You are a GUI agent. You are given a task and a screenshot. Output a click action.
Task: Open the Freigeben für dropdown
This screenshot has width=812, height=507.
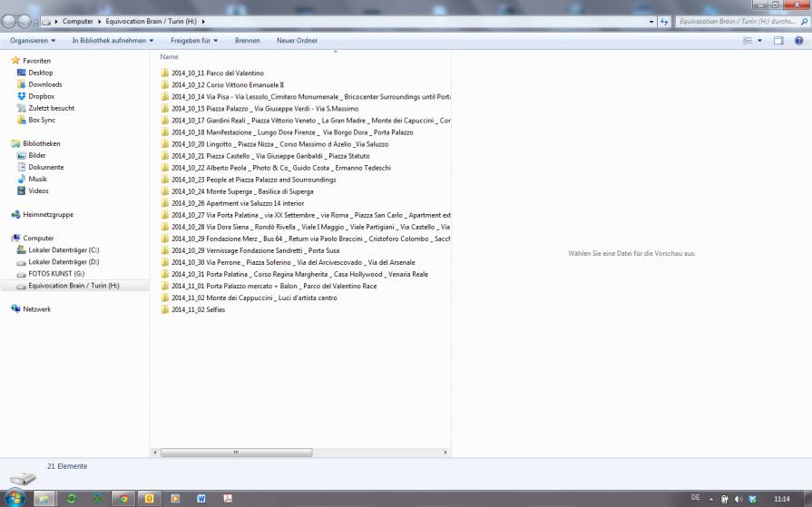(x=194, y=41)
